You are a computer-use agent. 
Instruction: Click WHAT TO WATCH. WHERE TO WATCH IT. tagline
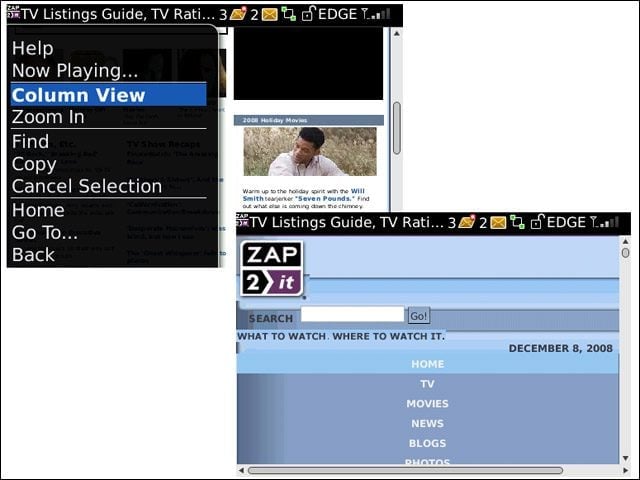[341, 336]
